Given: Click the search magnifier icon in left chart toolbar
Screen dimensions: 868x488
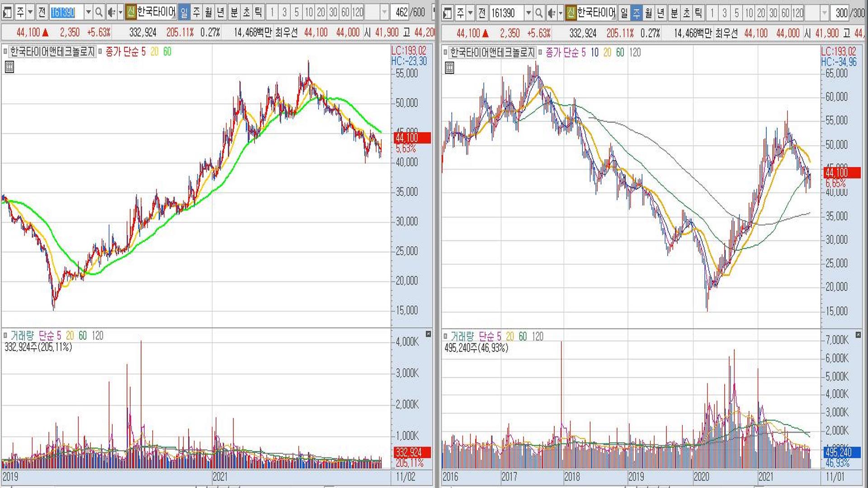Looking at the screenshot, I should pos(99,13).
